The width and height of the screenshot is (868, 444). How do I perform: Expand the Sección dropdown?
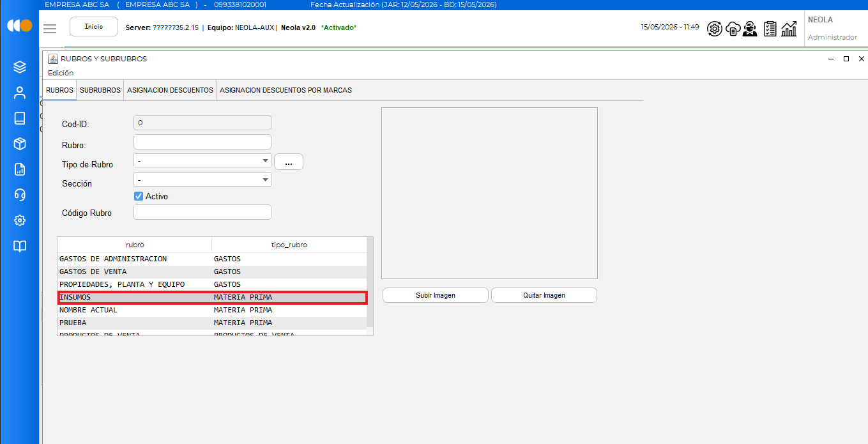point(202,180)
